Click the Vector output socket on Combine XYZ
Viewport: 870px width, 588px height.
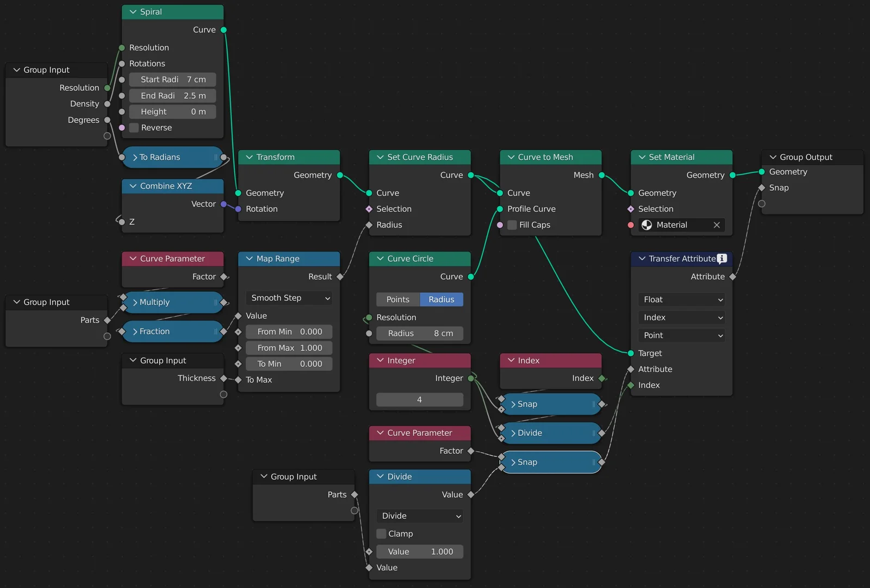pyautogui.click(x=223, y=204)
